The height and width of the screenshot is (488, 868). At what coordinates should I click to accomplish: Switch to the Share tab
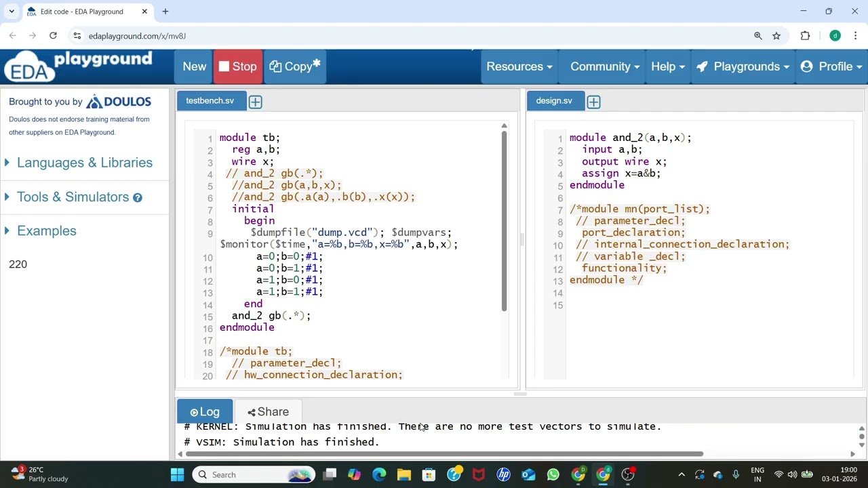point(268,412)
